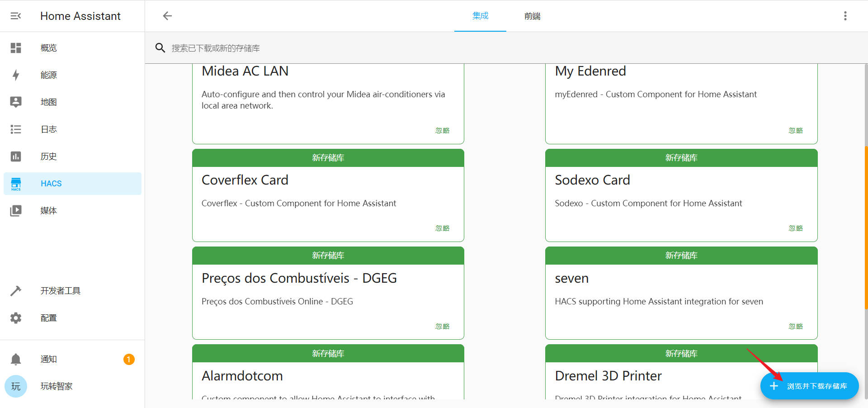868x408 pixels.
Task: Open the 概览 overview dashboard icon
Action: [16, 47]
